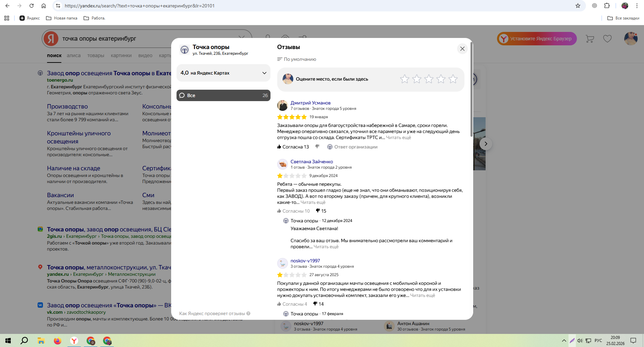
Task: Open the По умолчанию sort dropdown
Action: tap(297, 59)
